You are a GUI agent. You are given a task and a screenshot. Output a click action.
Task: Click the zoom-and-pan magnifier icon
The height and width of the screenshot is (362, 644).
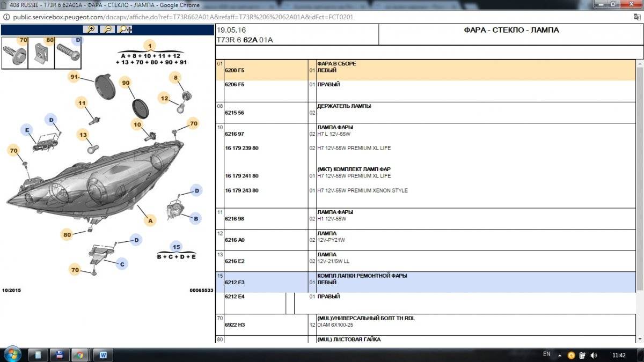(x=126, y=29)
